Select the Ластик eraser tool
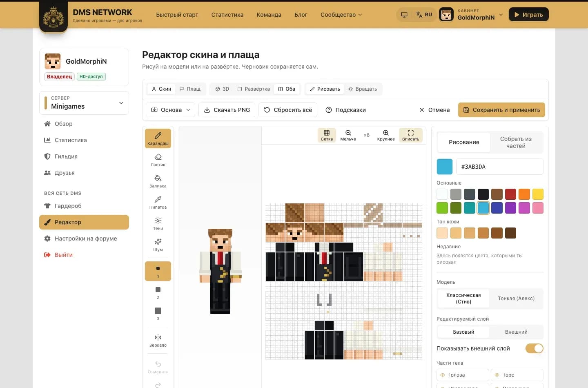This screenshot has height=388, width=588. [158, 160]
